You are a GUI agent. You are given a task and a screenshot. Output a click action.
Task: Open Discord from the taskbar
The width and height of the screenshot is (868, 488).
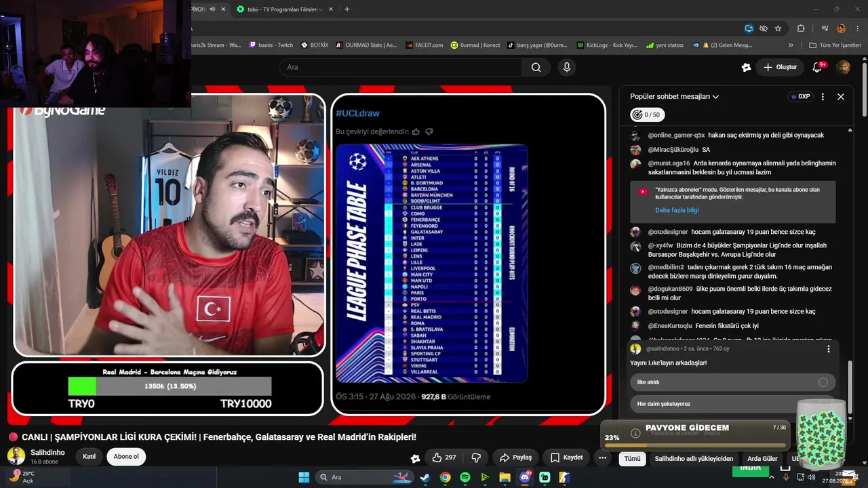(525, 477)
